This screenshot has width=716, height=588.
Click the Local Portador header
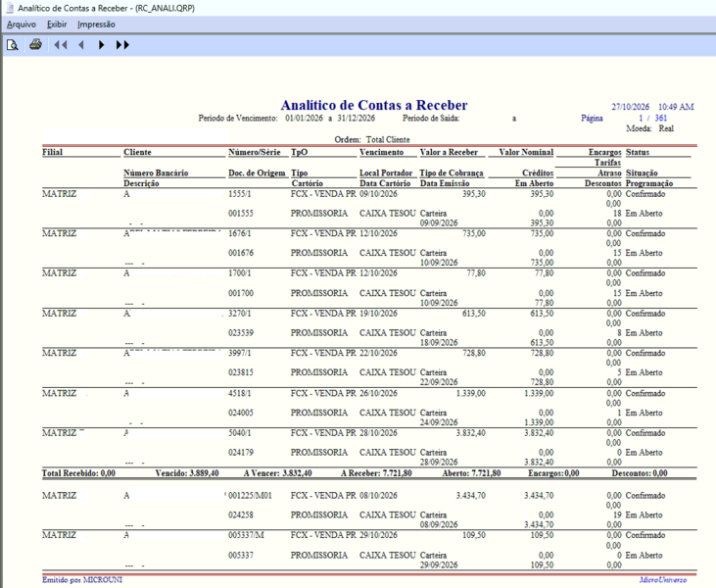point(386,173)
